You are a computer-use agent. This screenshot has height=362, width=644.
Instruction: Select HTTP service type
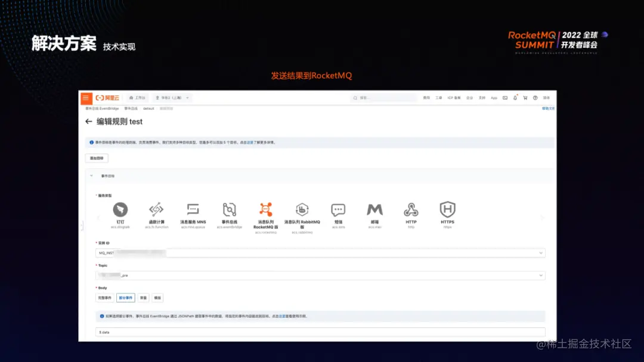pos(411,215)
